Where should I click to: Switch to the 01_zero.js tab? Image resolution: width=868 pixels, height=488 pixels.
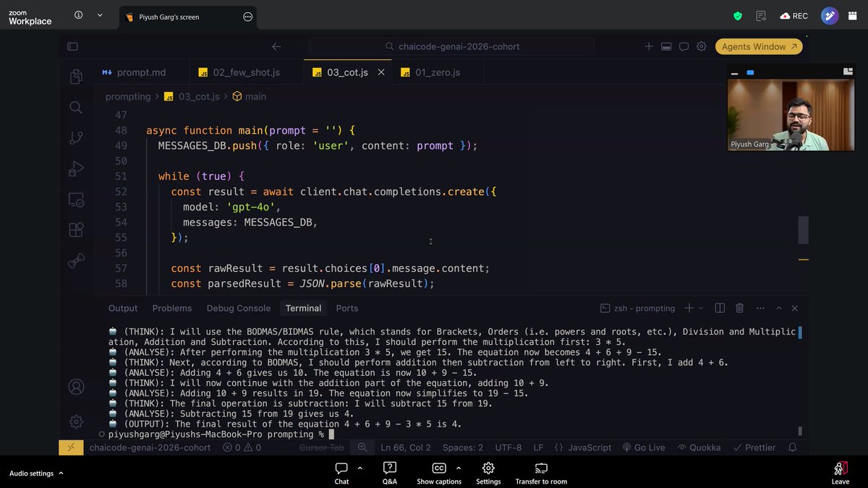tap(437, 72)
